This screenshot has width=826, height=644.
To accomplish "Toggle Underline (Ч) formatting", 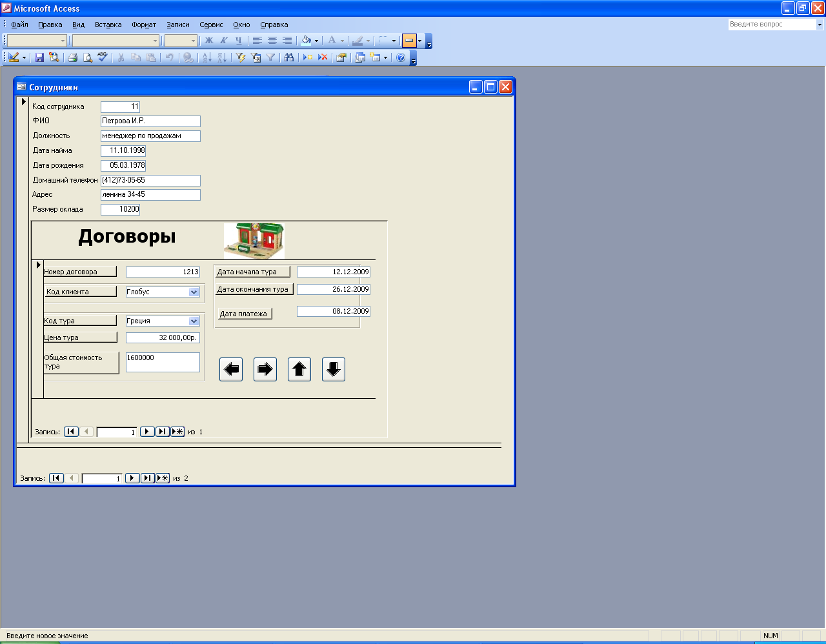I will pos(238,41).
